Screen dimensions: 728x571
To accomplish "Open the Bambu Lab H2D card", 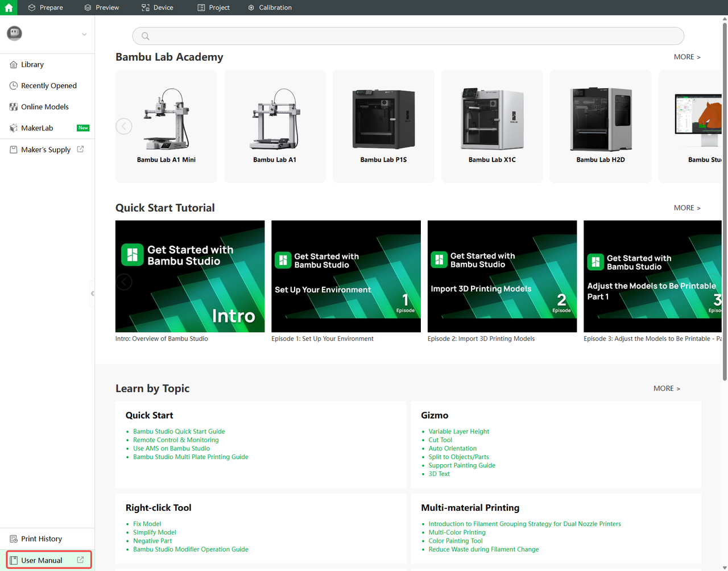I will (x=601, y=126).
